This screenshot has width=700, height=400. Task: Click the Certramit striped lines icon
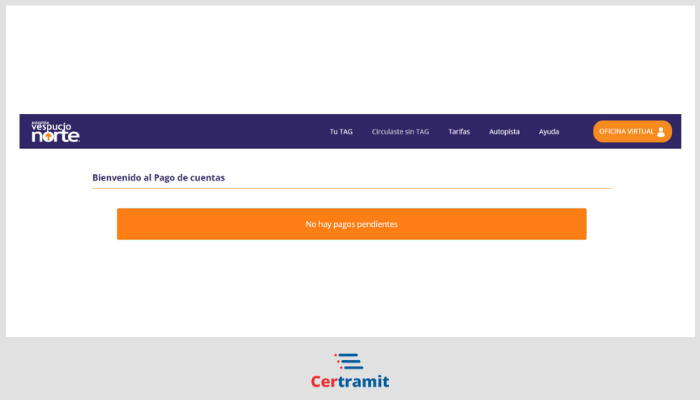348,361
